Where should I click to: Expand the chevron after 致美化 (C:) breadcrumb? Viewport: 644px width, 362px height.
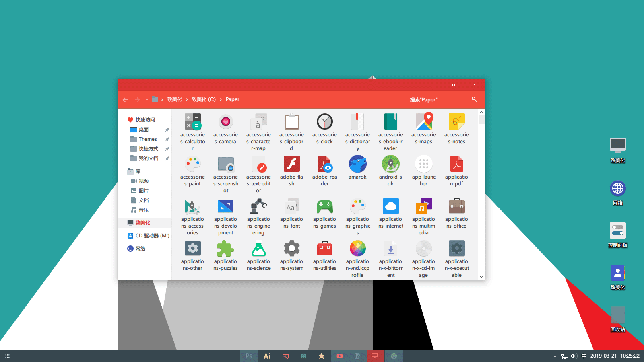[x=221, y=99]
